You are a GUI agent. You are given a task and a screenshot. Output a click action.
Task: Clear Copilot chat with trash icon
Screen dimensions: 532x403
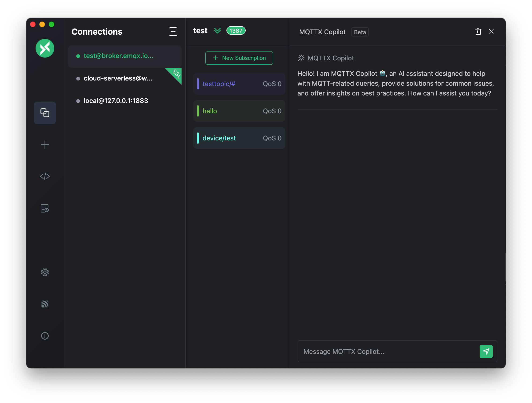pyautogui.click(x=478, y=32)
